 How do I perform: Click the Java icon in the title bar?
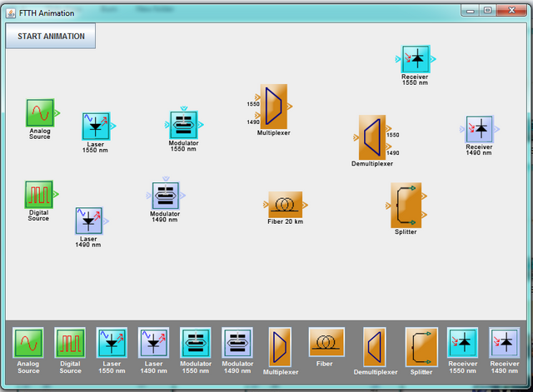coord(11,13)
